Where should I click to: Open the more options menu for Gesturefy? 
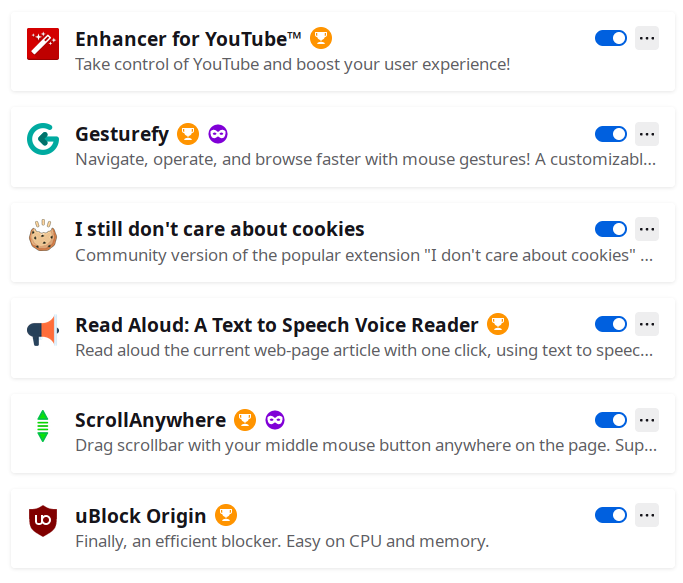(647, 134)
